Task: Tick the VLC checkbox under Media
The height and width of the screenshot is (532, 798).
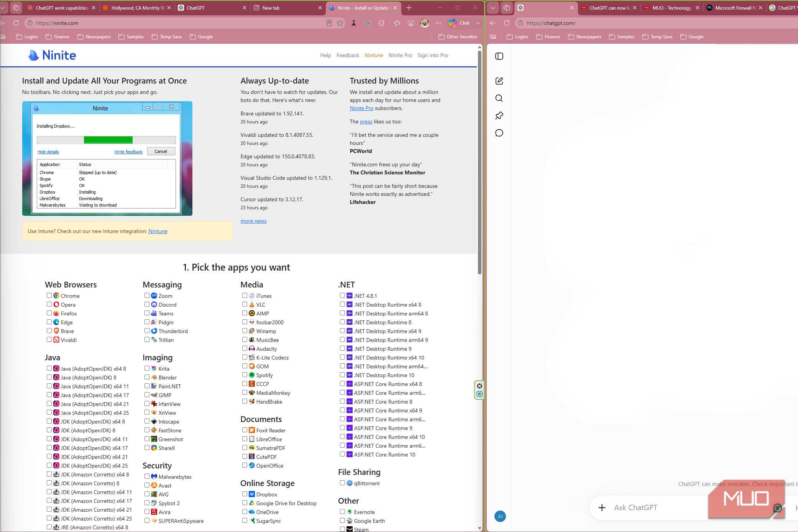Action: (245, 304)
